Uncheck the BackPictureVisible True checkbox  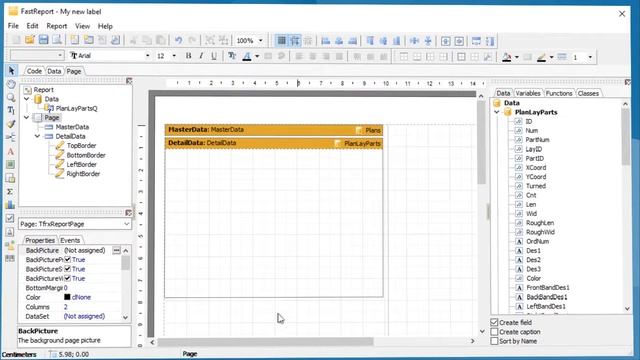[68, 278]
